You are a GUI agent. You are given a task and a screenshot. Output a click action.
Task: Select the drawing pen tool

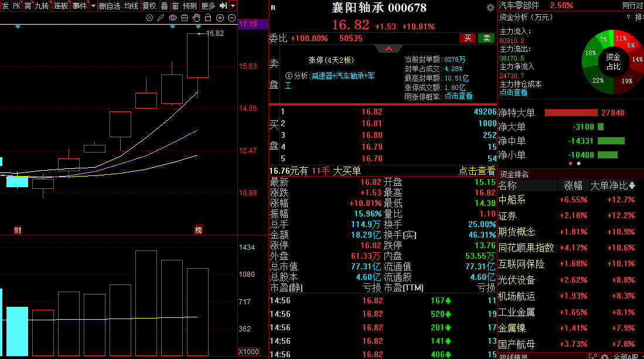click(161, 18)
